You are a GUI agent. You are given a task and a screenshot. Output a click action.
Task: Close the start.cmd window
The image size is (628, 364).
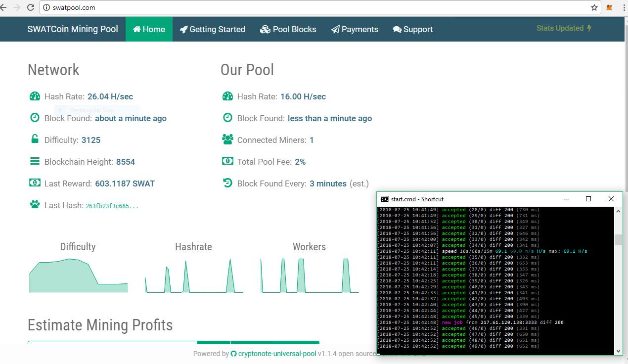(x=611, y=199)
